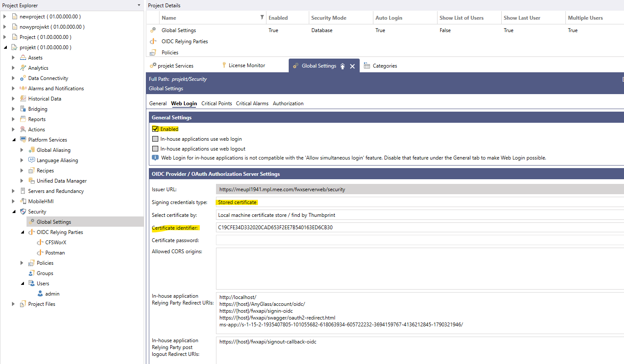Expand the Data Connectivity tree node
Image resolution: width=624 pixels, height=364 pixels.
[x=13, y=78]
